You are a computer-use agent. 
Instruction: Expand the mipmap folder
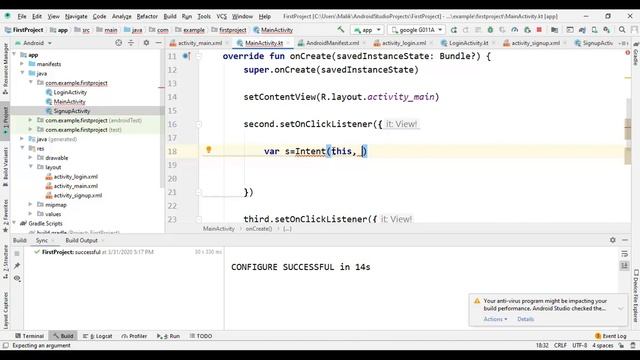pyautogui.click(x=31, y=204)
